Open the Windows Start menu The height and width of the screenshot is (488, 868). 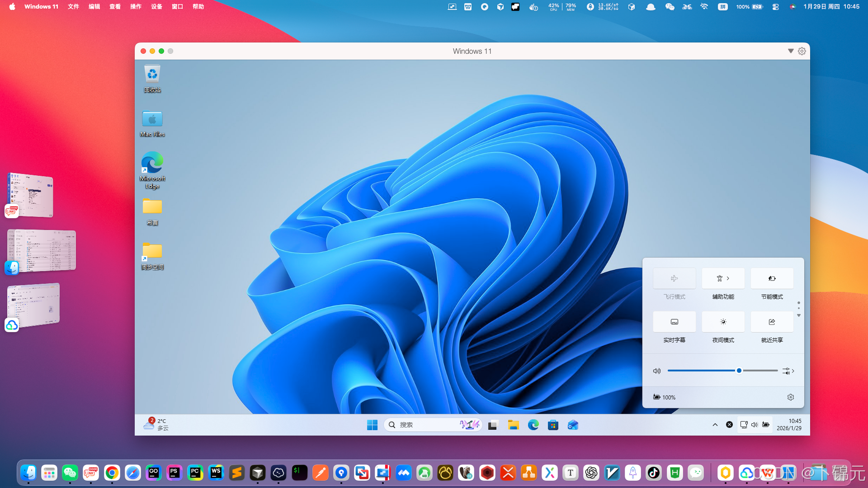372,425
